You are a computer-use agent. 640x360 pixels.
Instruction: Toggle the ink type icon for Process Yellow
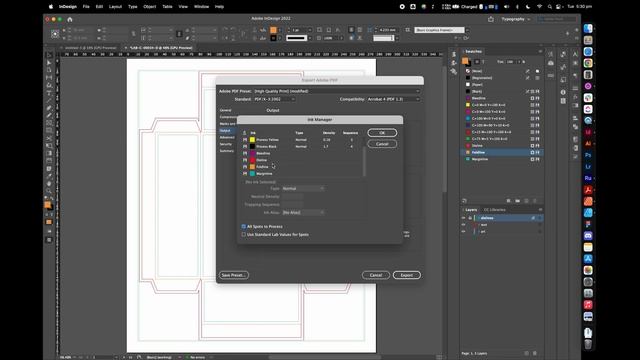click(x=245, y=140)
